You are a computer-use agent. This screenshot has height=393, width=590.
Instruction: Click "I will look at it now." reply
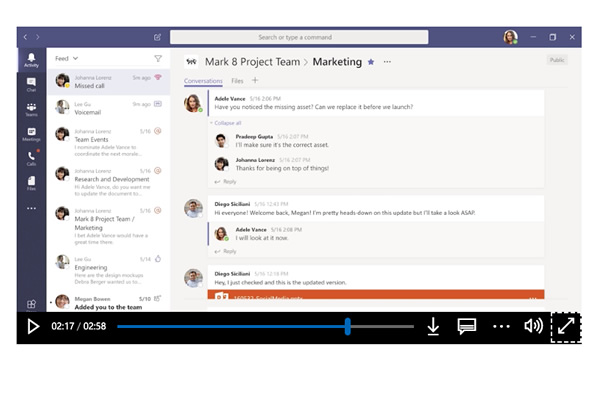[262, 238]
